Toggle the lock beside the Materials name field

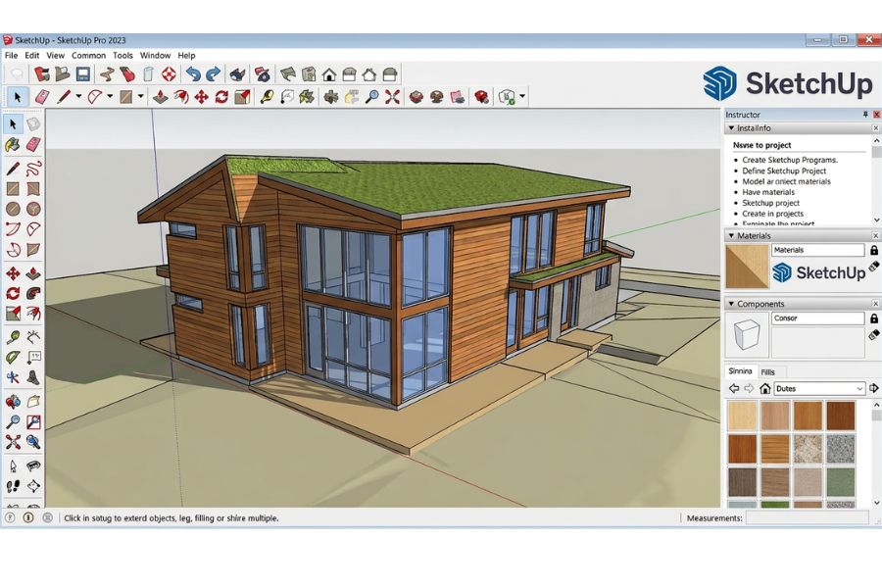pyautogui.click(x=873, y=250)
